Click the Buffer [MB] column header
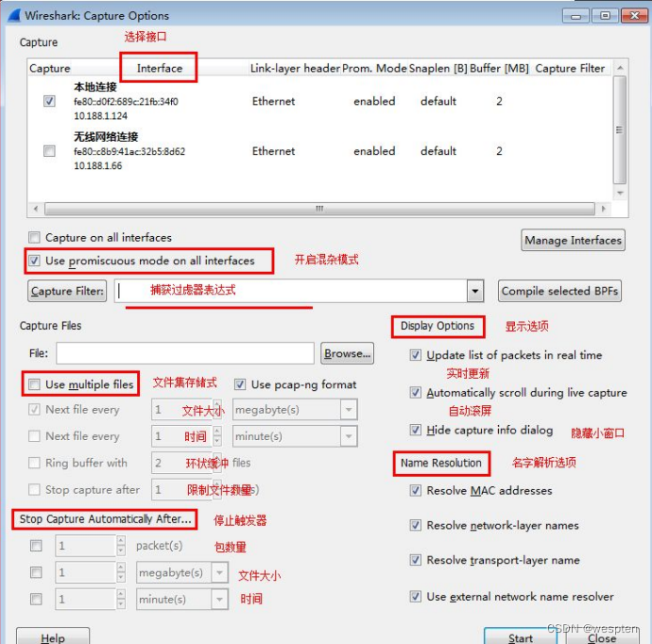The image size is (652, 644). tap(500, 68)
